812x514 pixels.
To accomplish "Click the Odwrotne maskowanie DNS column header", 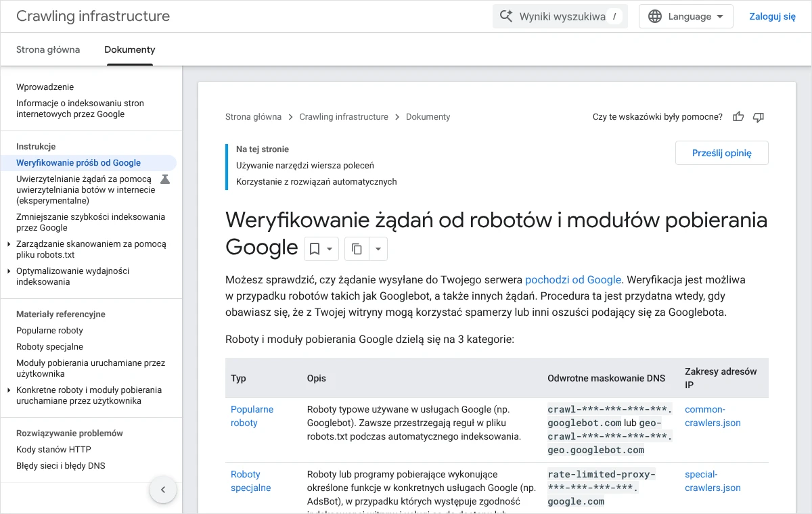I will [x=606, y=378].
